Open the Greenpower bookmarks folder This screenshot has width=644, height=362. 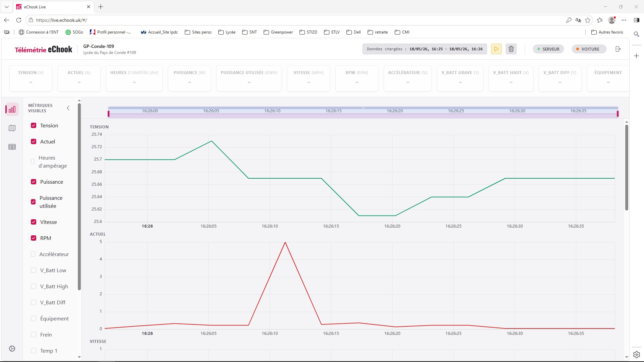point(278,32)
